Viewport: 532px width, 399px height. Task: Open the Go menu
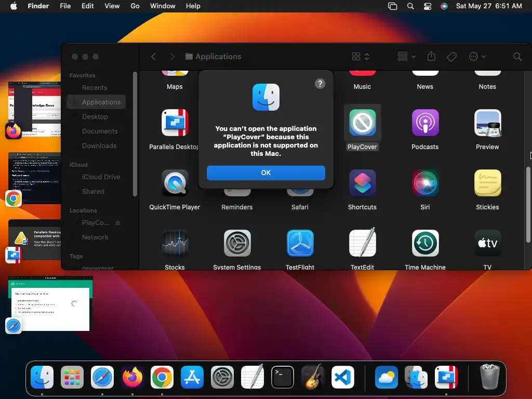tap(135, 6)
